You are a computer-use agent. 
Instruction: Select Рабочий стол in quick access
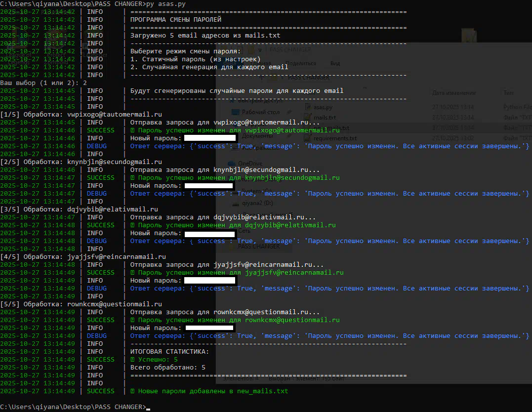260,112
